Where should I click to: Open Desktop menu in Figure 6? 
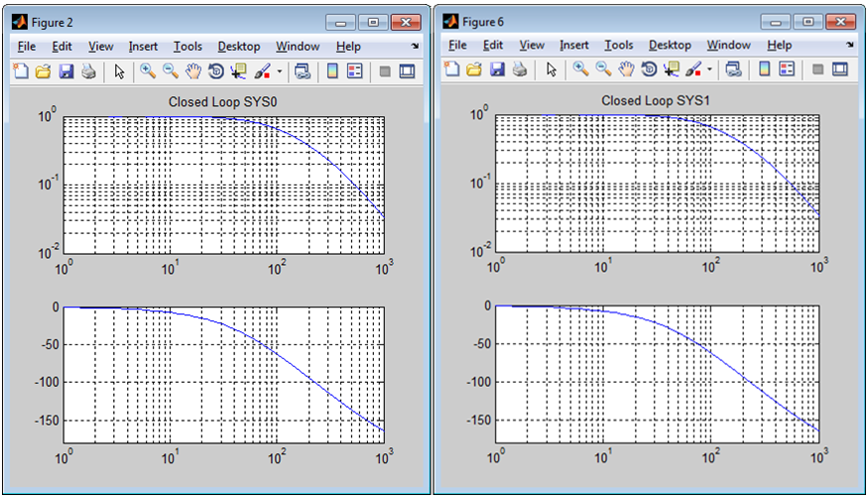670,45
